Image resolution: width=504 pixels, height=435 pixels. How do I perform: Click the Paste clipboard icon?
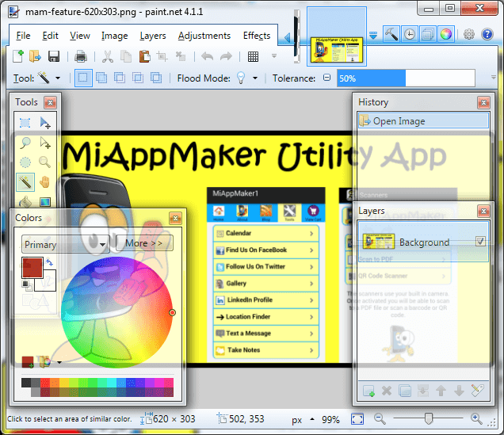[145, 56]
